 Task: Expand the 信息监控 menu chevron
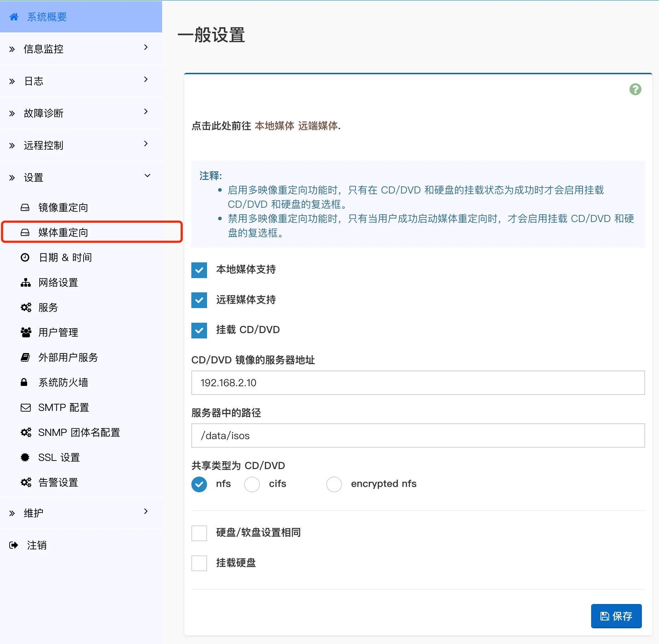point(146,47)
